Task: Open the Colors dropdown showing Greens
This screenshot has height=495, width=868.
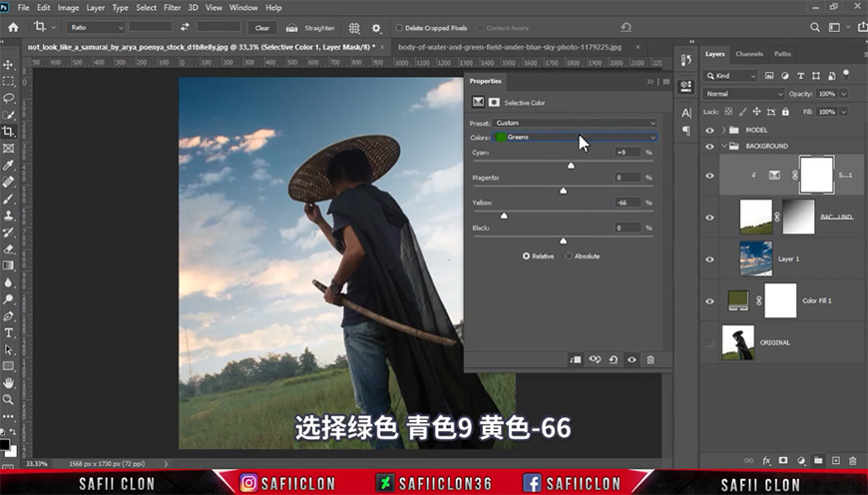Action: click(x=575, y=137)
